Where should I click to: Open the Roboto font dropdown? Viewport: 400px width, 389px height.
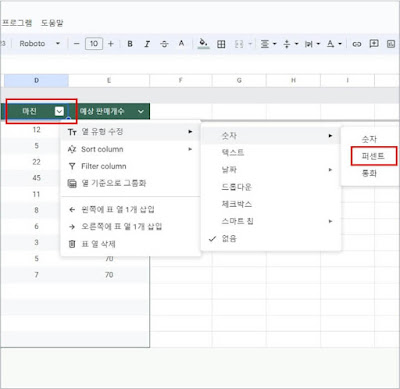point(39,44)
